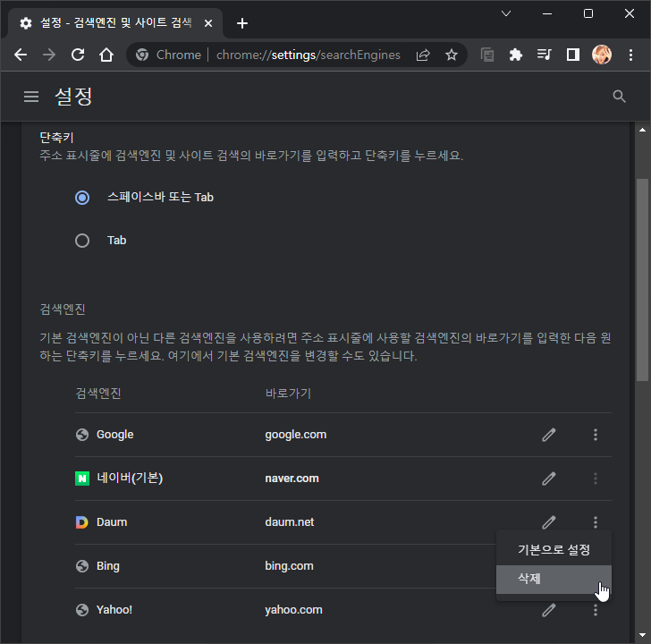Open more actions for Google
This screenshot has width=651, height=644.
coord(596,435)
